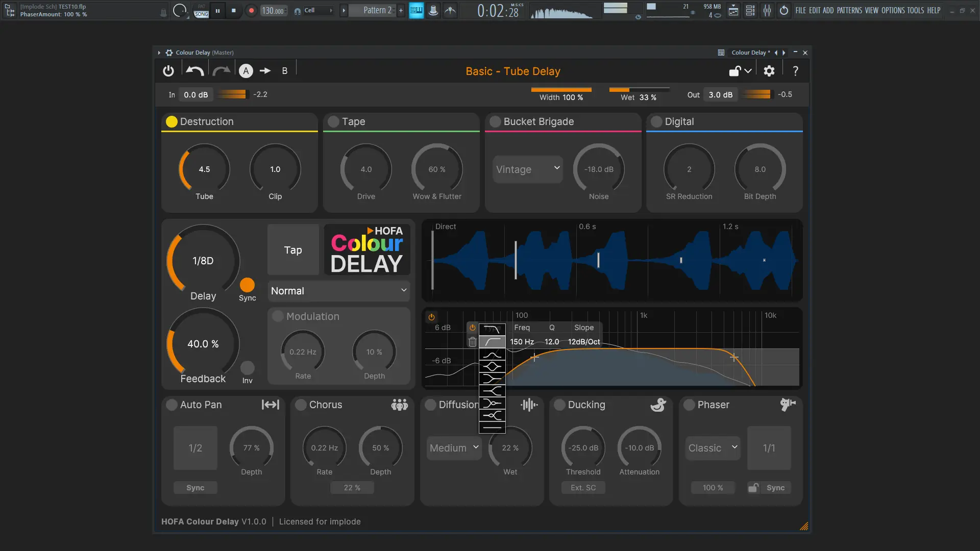The width and height of the screenshot is (980, 551).
Task: Open the help question mark
Action: tap(795, 71)
